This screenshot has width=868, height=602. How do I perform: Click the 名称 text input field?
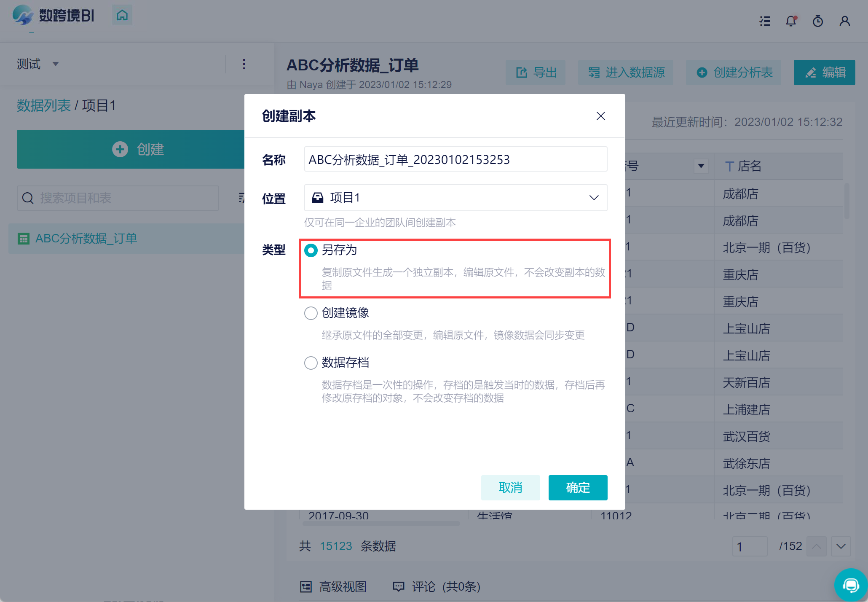pos(455,160)
